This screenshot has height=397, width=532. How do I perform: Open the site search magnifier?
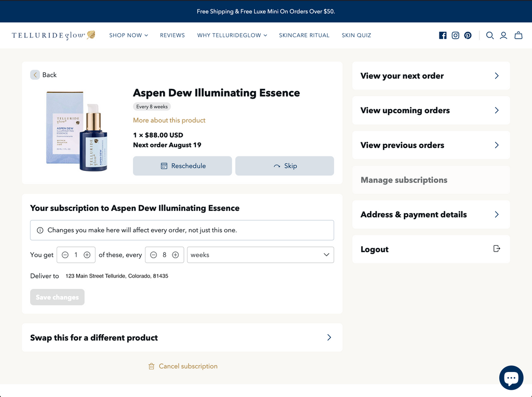coord(489,35)
